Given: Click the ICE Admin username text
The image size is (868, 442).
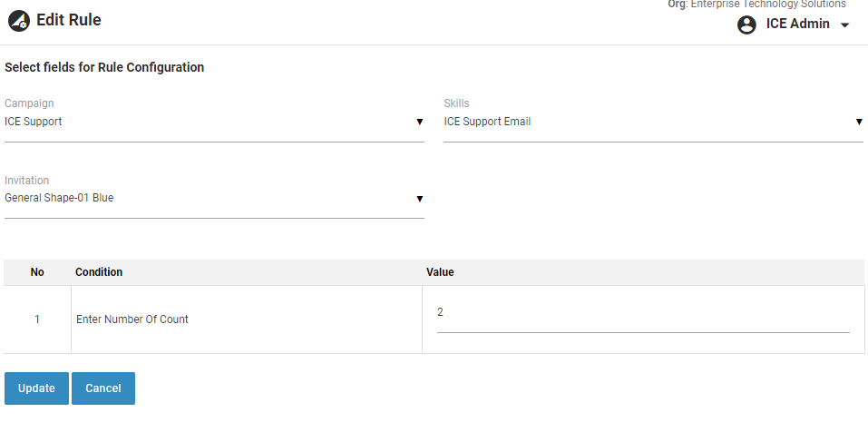Looking at the screenshot, I should coord(797,25).
